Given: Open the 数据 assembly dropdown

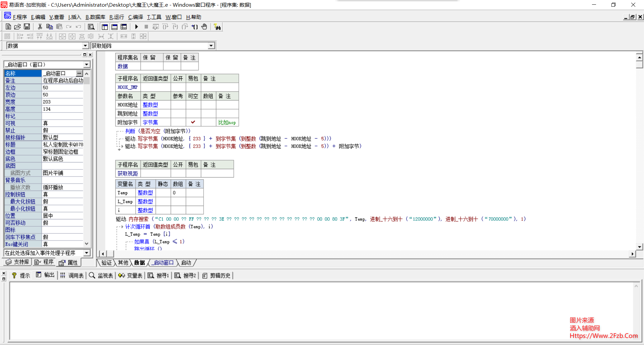Looking at the screenshot, I should tap(85, 46).
